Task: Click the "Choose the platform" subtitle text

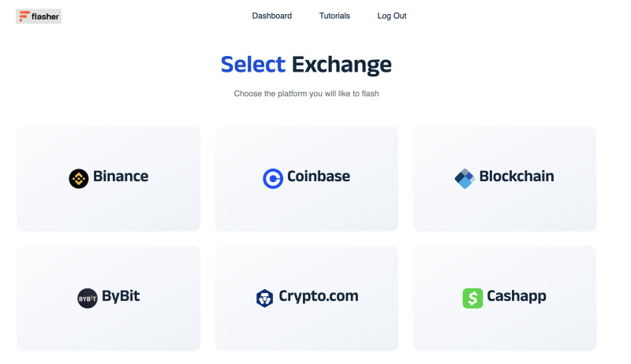Action: click(312, 94)
